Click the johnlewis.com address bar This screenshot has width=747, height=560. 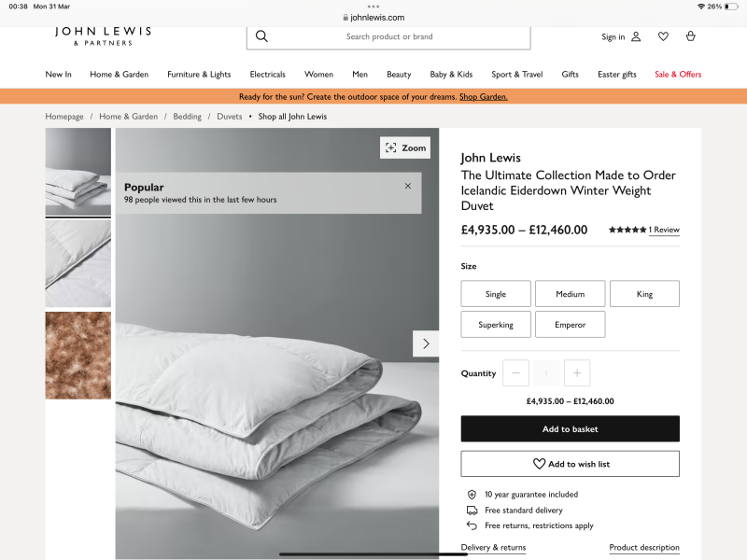(x=373, y=18)
